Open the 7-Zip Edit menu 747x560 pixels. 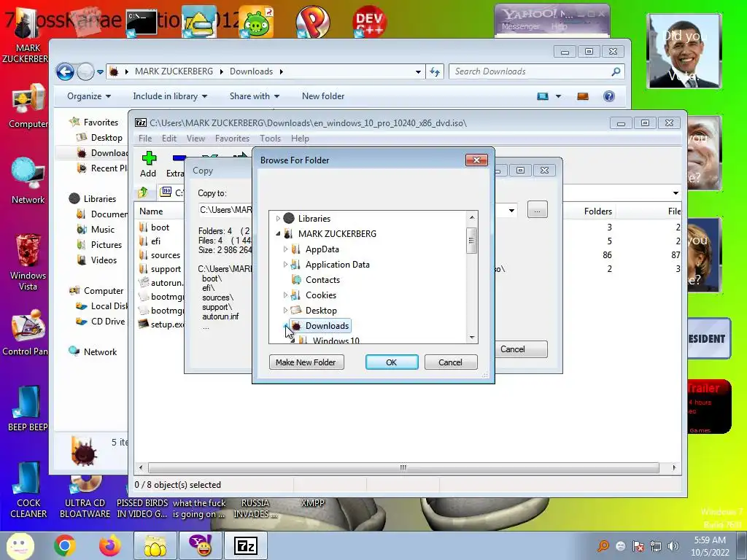click(x=169, y=139)
